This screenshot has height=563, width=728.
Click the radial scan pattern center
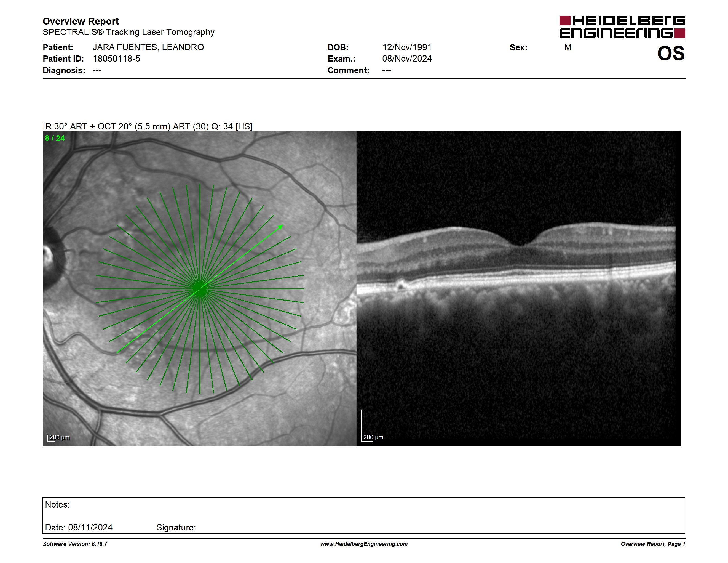[x=200, y=288]
